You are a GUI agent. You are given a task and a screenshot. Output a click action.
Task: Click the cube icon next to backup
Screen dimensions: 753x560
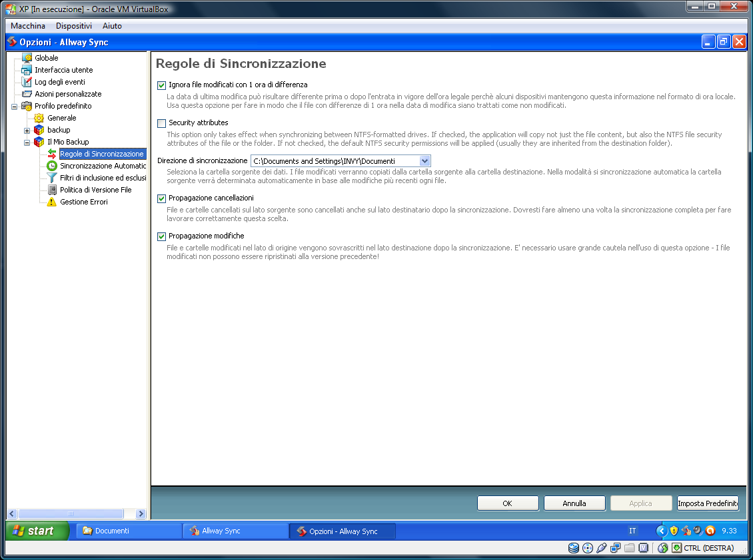point(39,130)
